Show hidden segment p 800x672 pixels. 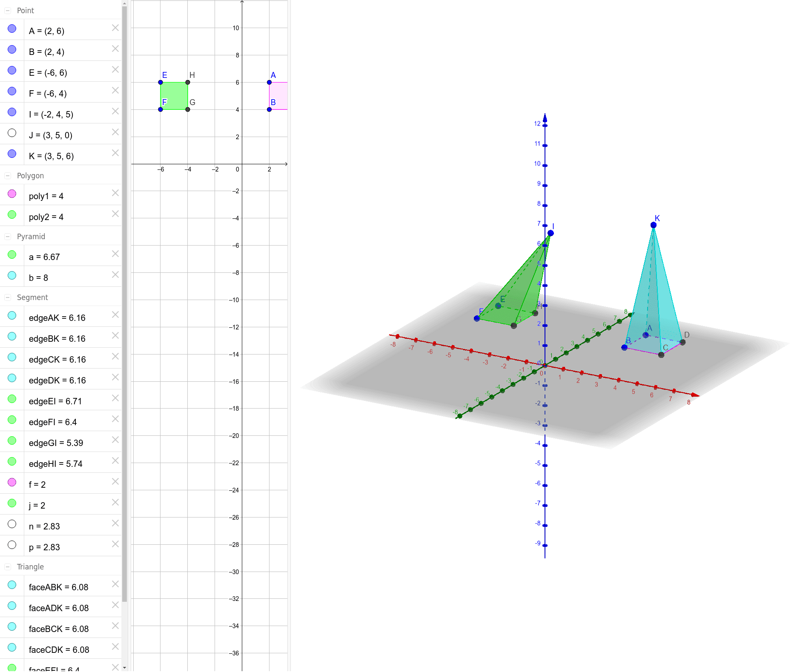coord(12,545)
